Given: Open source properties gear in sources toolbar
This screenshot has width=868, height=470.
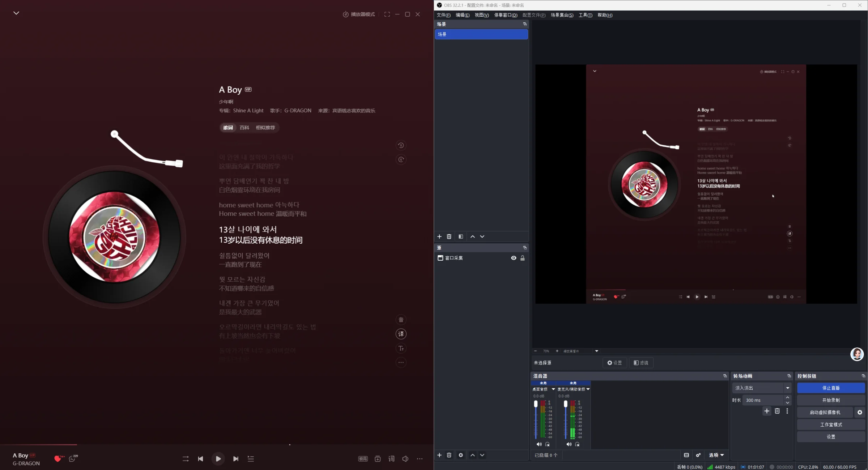Looking at the screenshot, I should coord(461,455).
